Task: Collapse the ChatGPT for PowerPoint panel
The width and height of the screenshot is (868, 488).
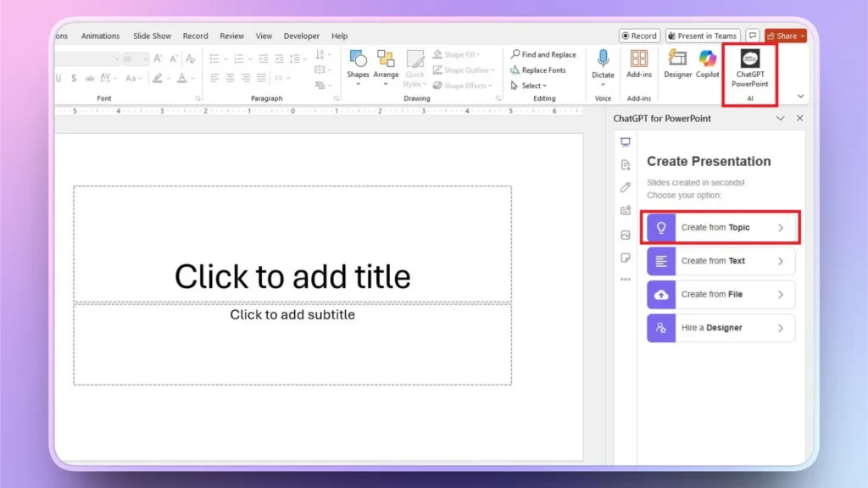Action: tap(781, 119)
